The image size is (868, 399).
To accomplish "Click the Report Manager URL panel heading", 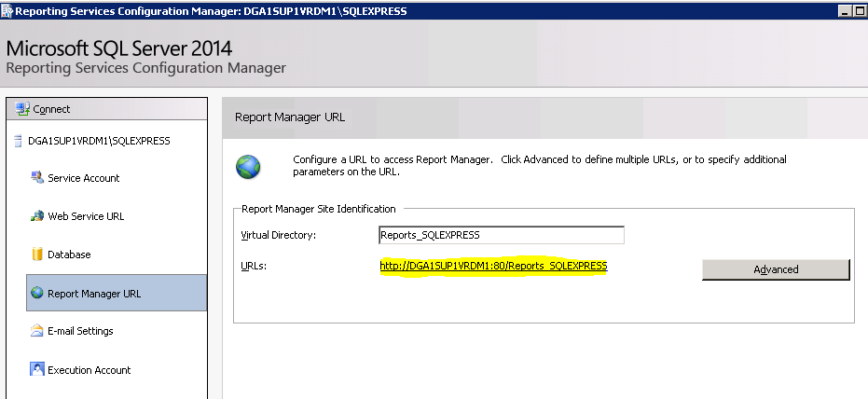I will pyautogui.click(x=290, y=117).
